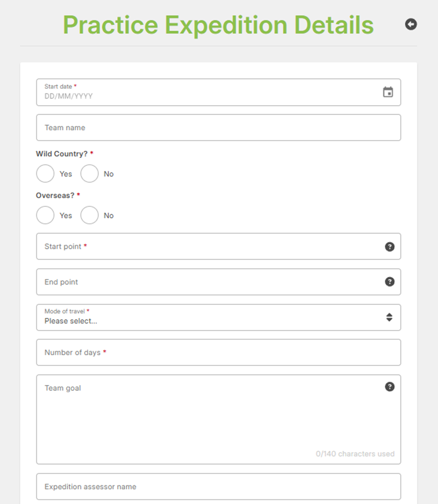Select No for Wild Country
Screen dimensions: 438x504
89,174
